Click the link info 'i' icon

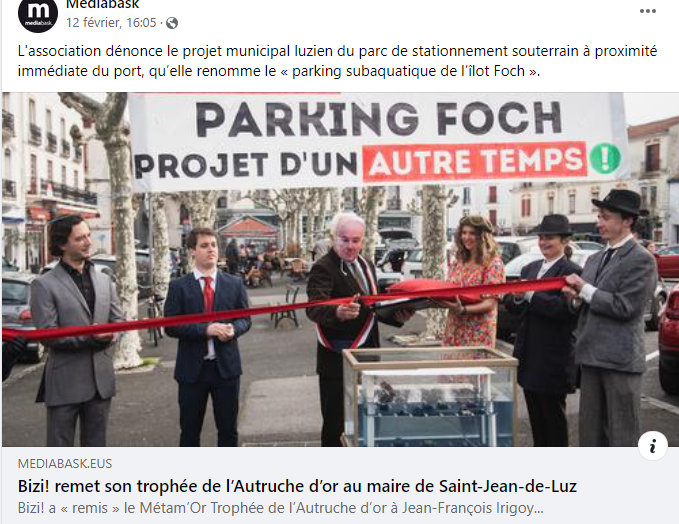coord(652,446)
